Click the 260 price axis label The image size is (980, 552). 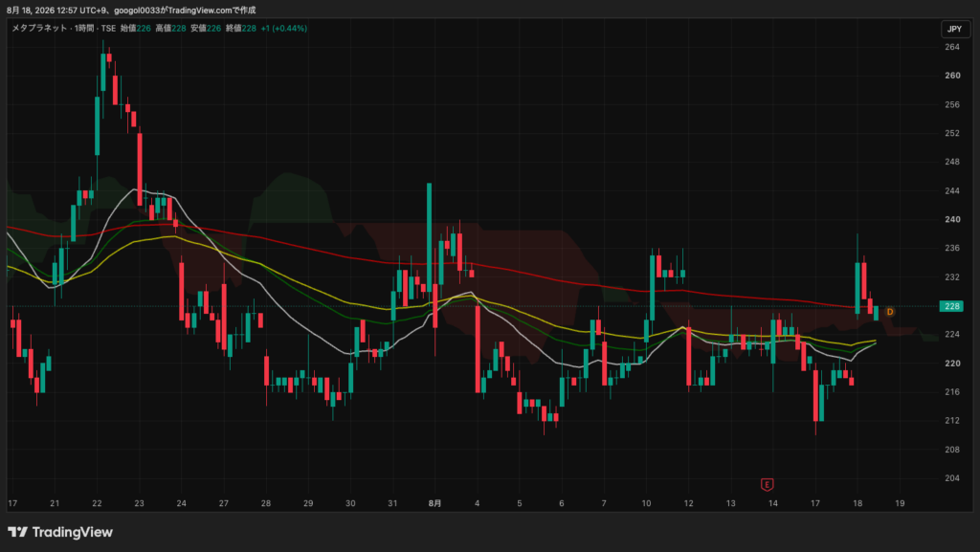[x=952, y=76]
